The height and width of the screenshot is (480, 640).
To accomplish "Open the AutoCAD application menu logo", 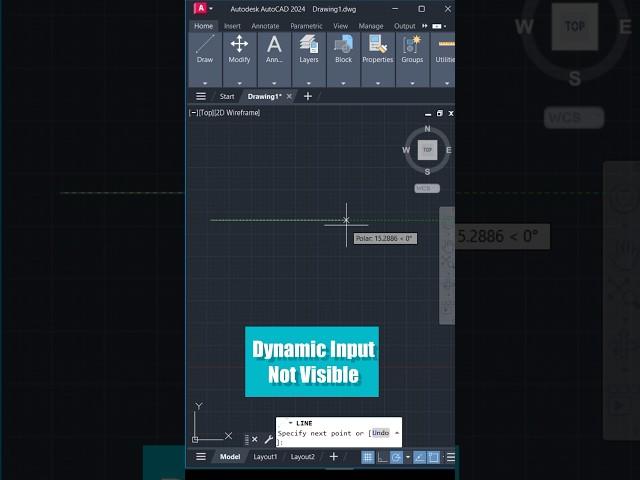I will coord(200,9).
